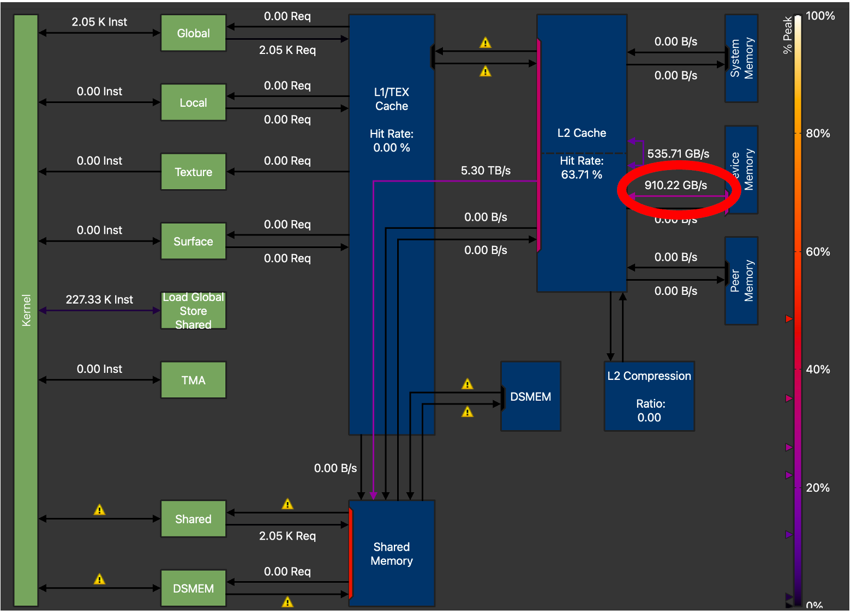Image resolution: width=851 pixels, height=616 pixels.
Task: Click the 910.22 GB/s circled value
Action: pyautogui.click(x=675, y=185)
